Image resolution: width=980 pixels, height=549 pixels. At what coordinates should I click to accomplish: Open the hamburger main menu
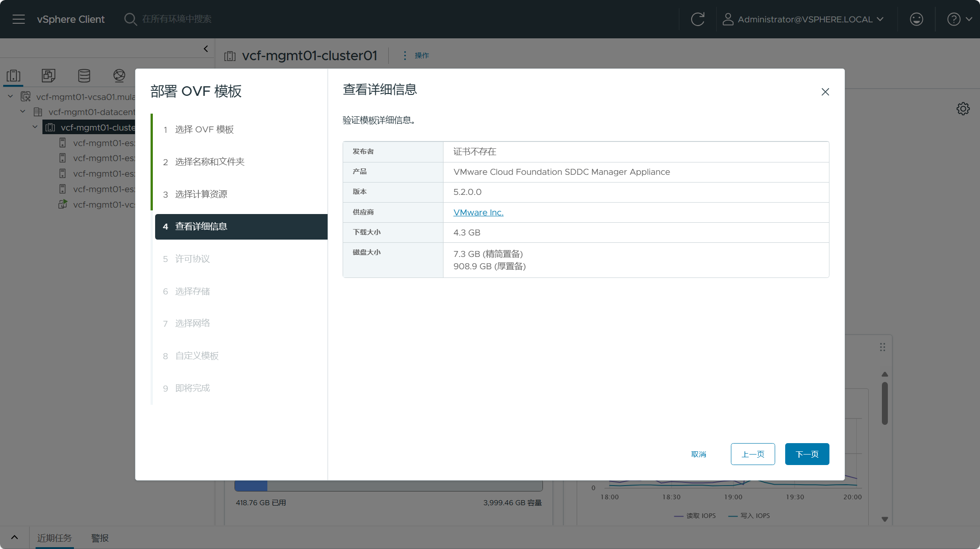pyautogui.click(x=19, y=19)
